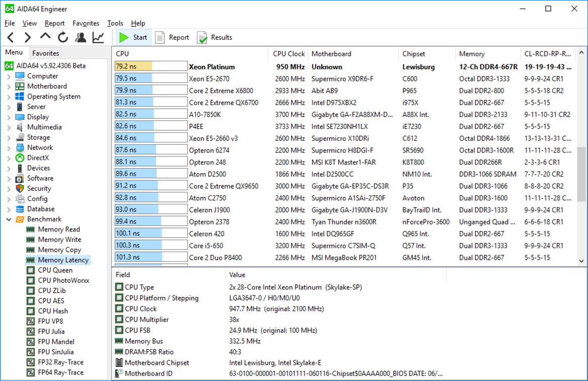The width and height of the screenshot is (588, 381).
Task: Select the Software icon in tree
Action: coord(20,178)
